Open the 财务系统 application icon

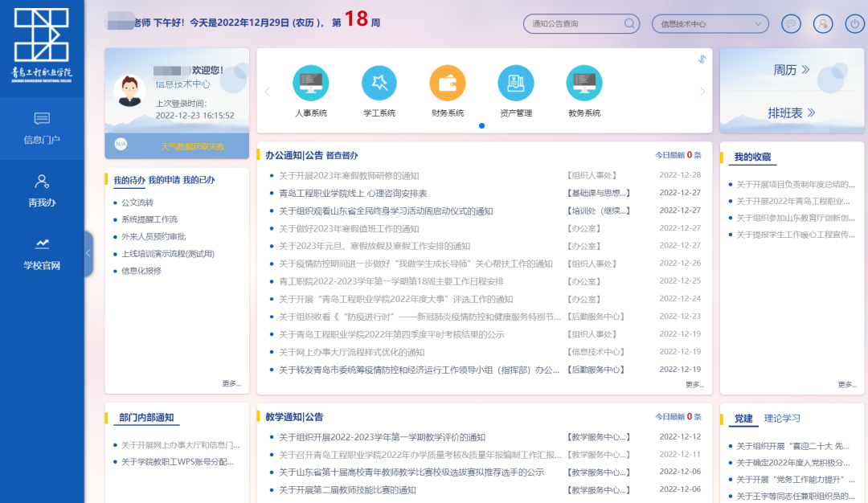[x=447, y=83]
